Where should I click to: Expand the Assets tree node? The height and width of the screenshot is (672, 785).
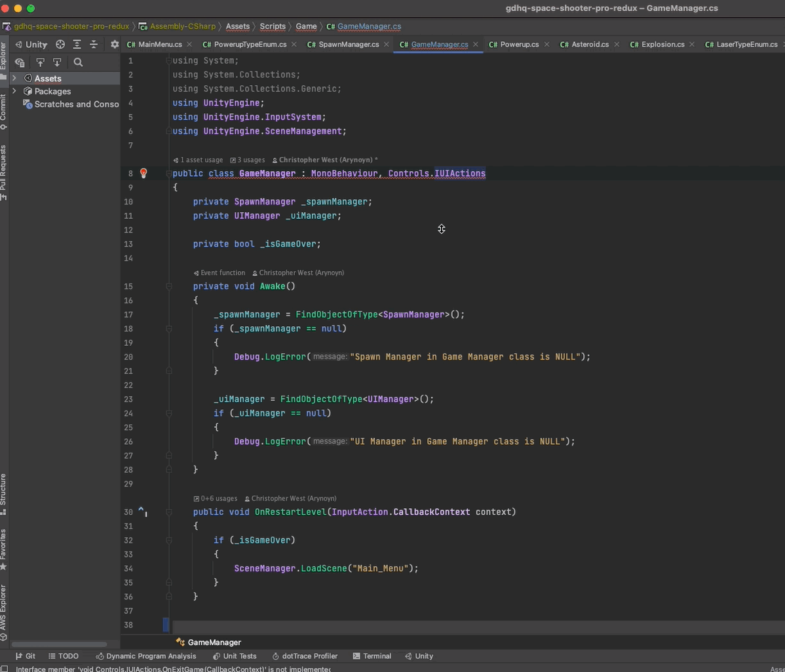[14, 78]
